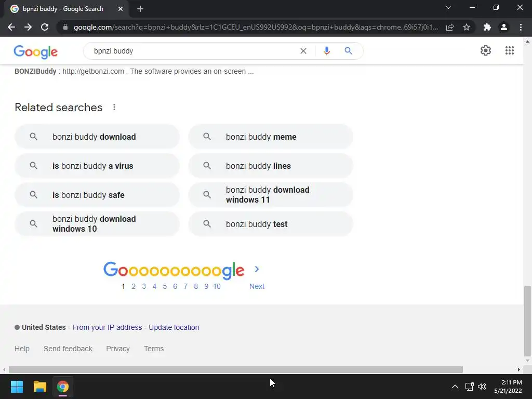
Task: Reload the Google search page
Action: point(45,27)
